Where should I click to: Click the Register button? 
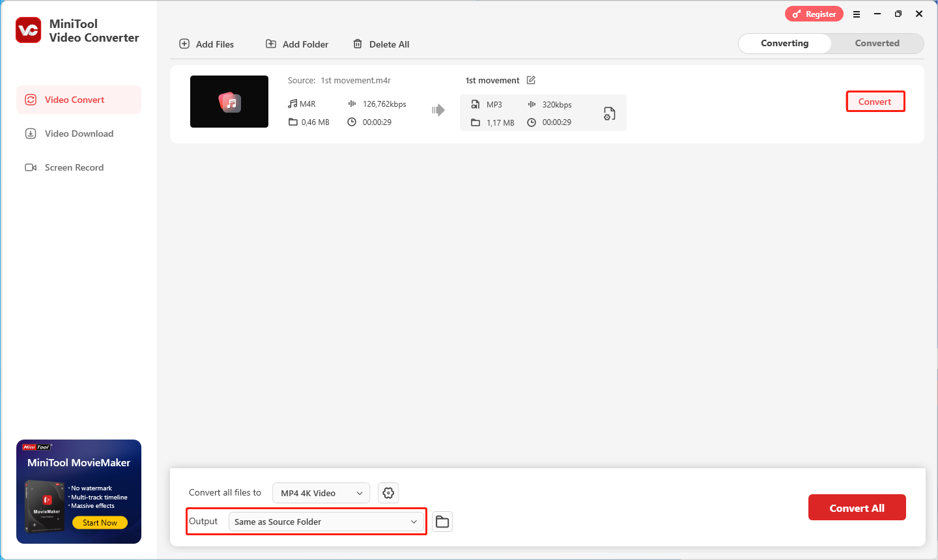pos(814,14)
